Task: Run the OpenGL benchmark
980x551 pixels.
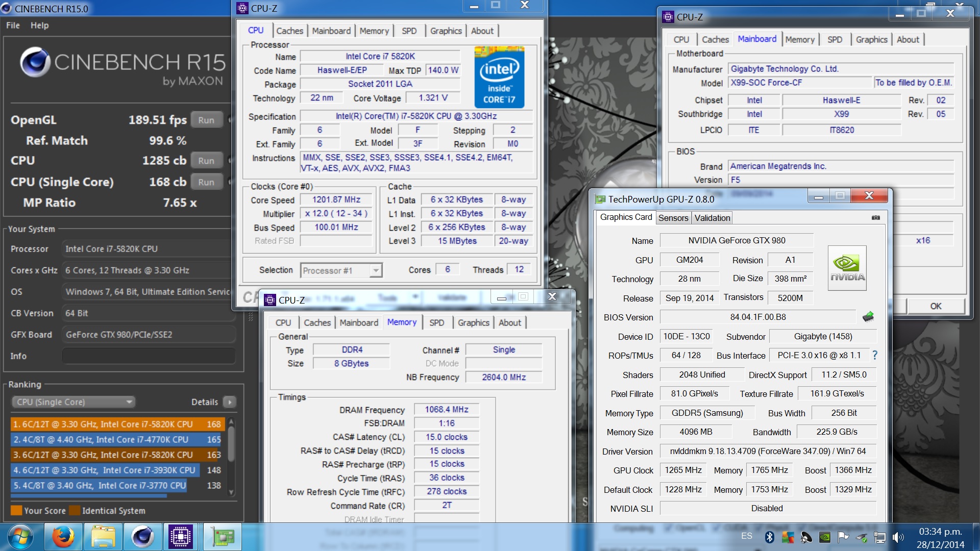Action: pyautogui.click(x=206, y=120)
